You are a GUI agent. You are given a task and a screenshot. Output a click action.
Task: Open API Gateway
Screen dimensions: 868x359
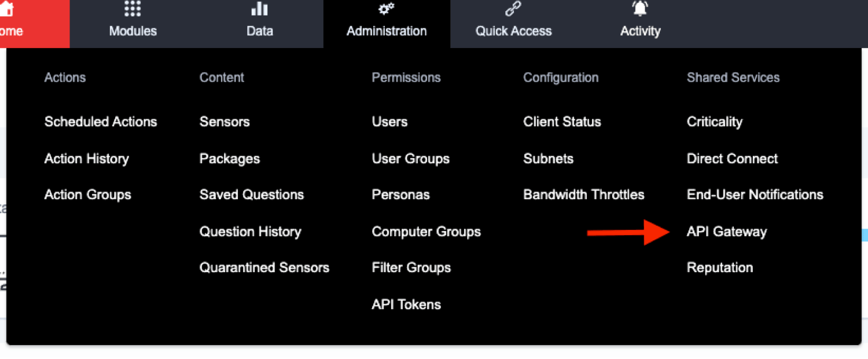point(727,232)
